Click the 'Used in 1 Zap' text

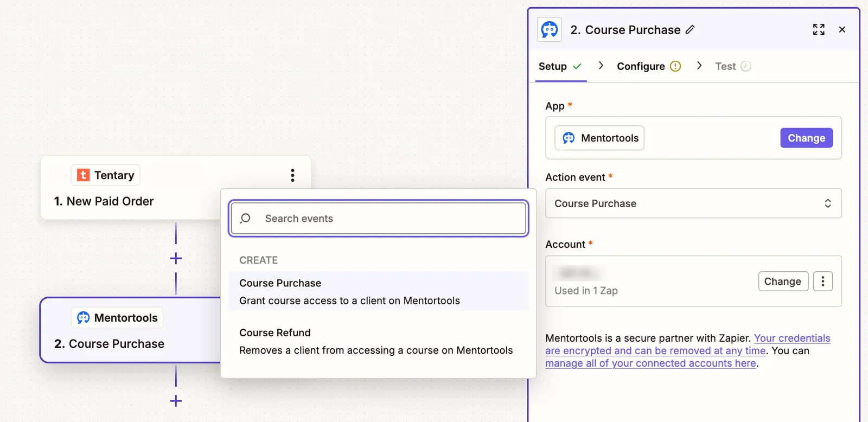tap(586, 291)
